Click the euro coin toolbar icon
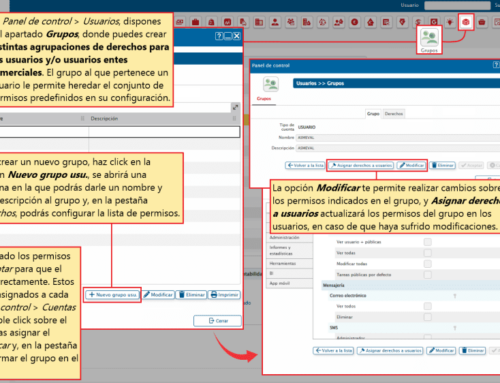500x383 pixels. click(x=355, y=22)
